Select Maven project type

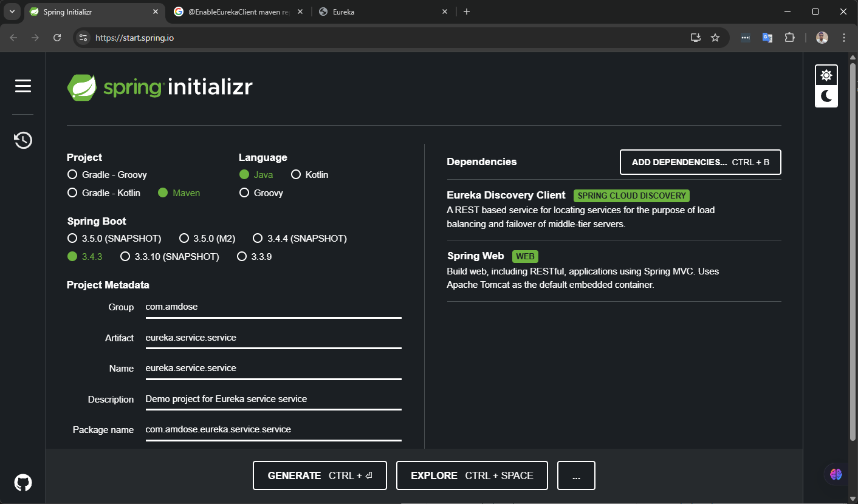(179, 193)
